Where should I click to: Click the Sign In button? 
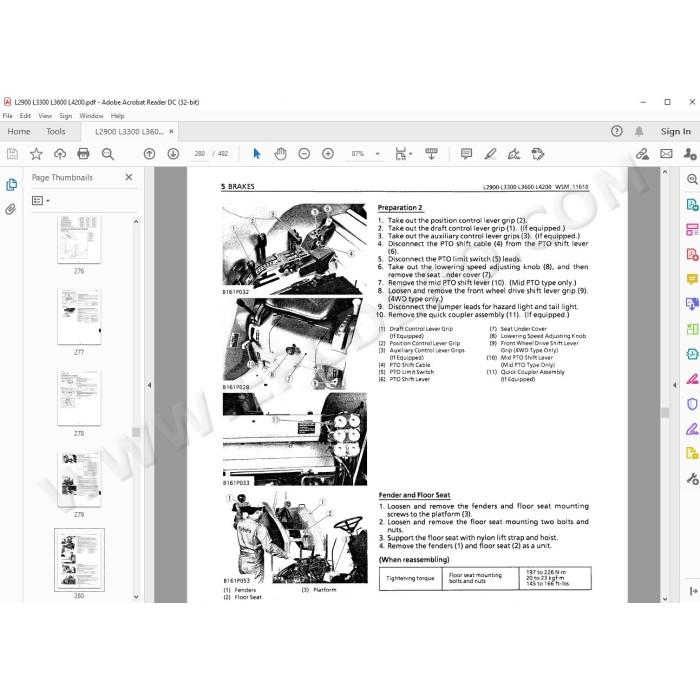click(675, 131)
